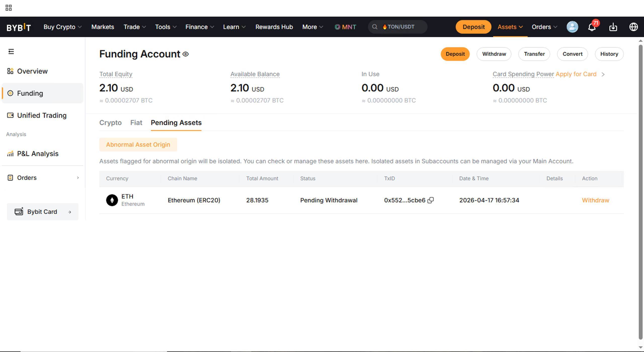Viewport: 644px width, 352px height.
Task: Open the History button
Action: click(609, 54)
